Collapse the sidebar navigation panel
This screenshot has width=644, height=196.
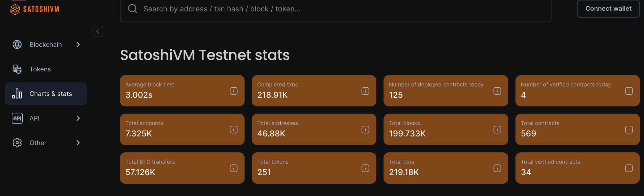[98, 31]
